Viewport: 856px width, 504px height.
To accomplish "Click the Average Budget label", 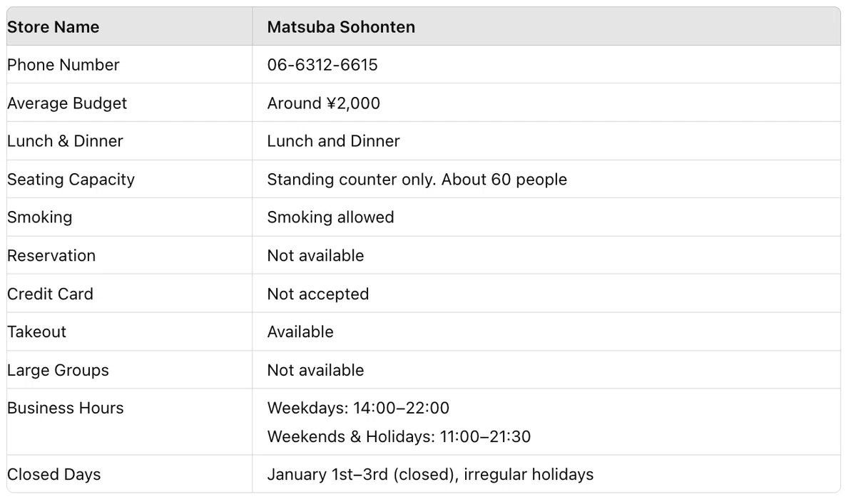I will coord(67,103).
